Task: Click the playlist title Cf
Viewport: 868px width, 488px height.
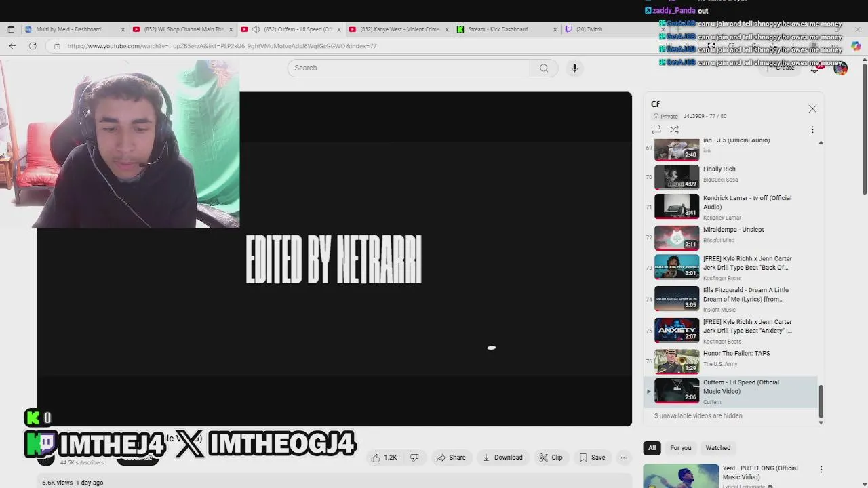Action: coord(655,104)
